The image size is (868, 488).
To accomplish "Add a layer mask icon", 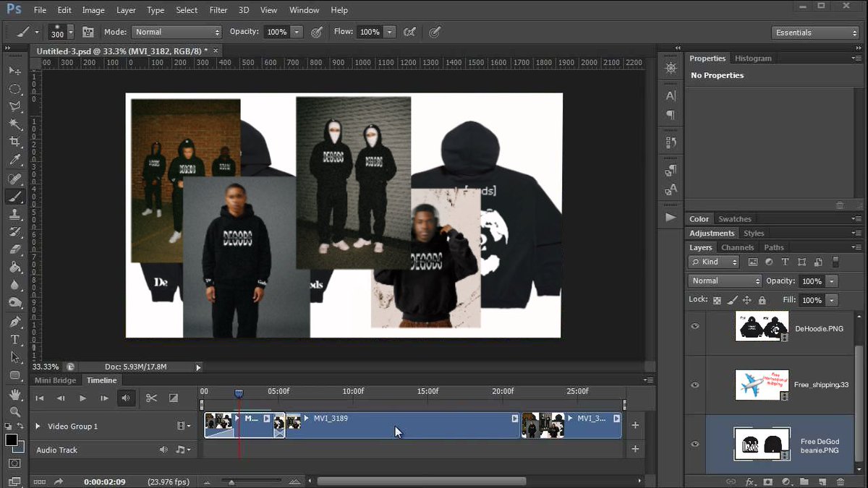I will 767,481.
